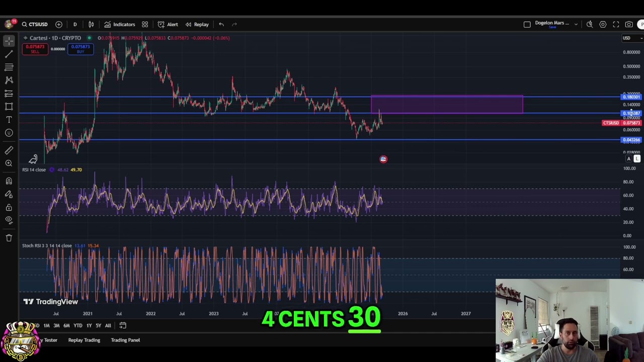Add a compare symbol with plus icon
644x362 pixels.
(x=59, y=24)
